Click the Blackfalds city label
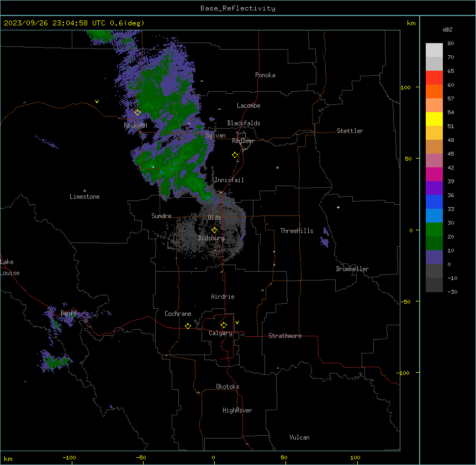476x465 pixels. point(244,123)
